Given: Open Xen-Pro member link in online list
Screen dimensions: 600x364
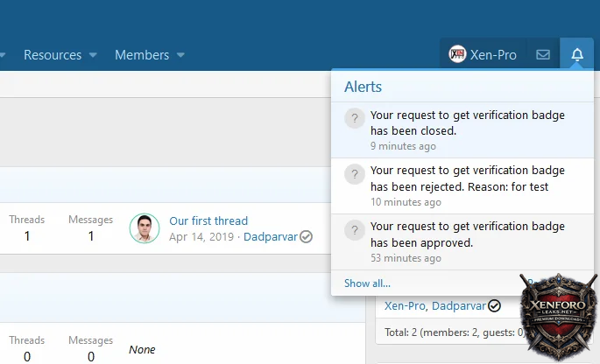Looking at the screenshot, I should [404, 306].
